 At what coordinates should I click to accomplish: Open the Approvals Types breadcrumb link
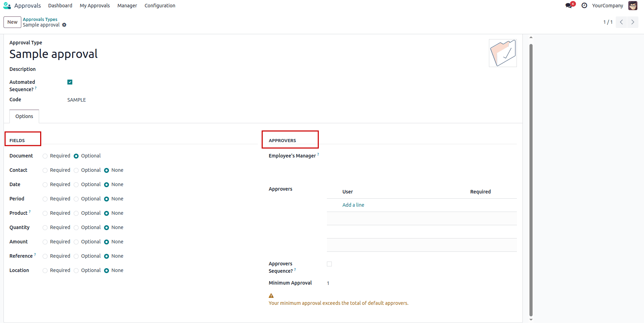[40, 19]
